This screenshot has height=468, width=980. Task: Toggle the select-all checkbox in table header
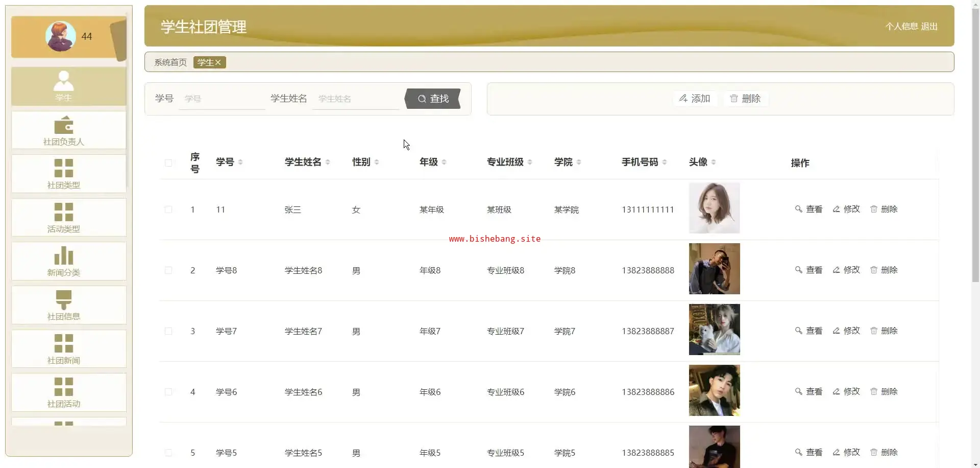(x=168, y=163)
